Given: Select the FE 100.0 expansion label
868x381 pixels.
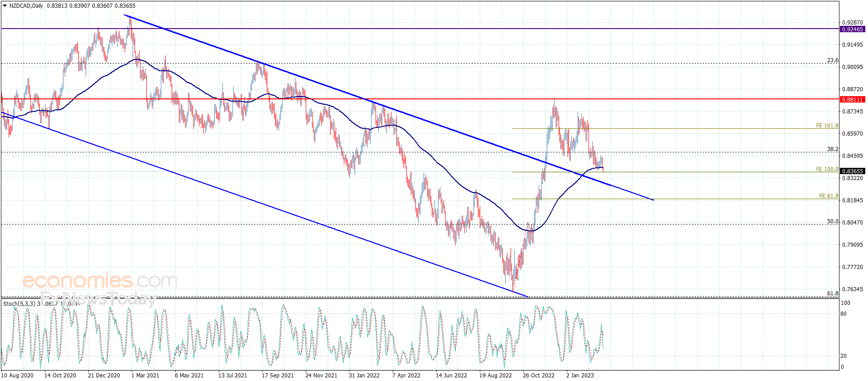Looking at the screenshot, I should pyautogui.click(x=827, y=169).
